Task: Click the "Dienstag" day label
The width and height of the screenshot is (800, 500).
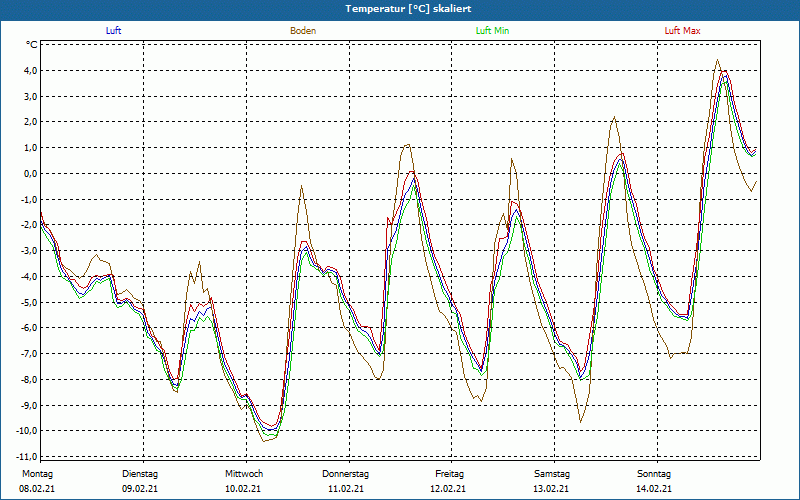Action: (140, 474)
